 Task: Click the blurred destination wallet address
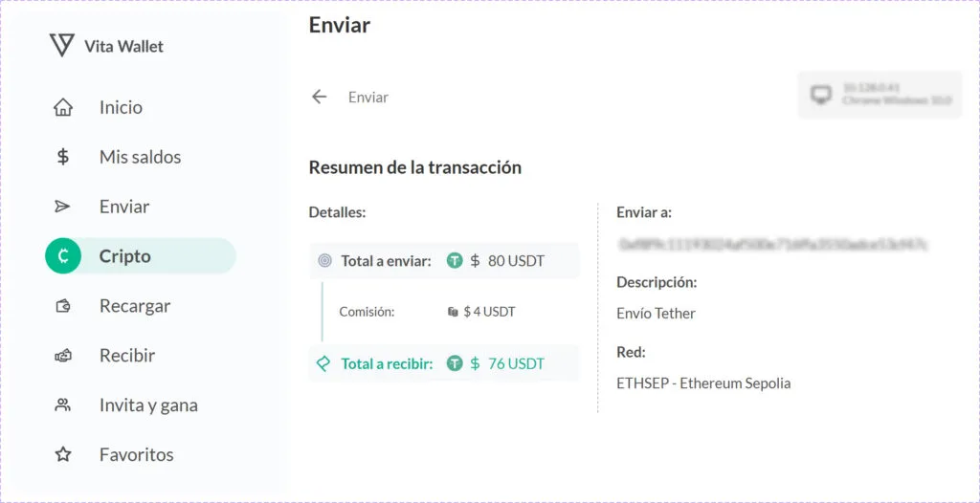772,245
